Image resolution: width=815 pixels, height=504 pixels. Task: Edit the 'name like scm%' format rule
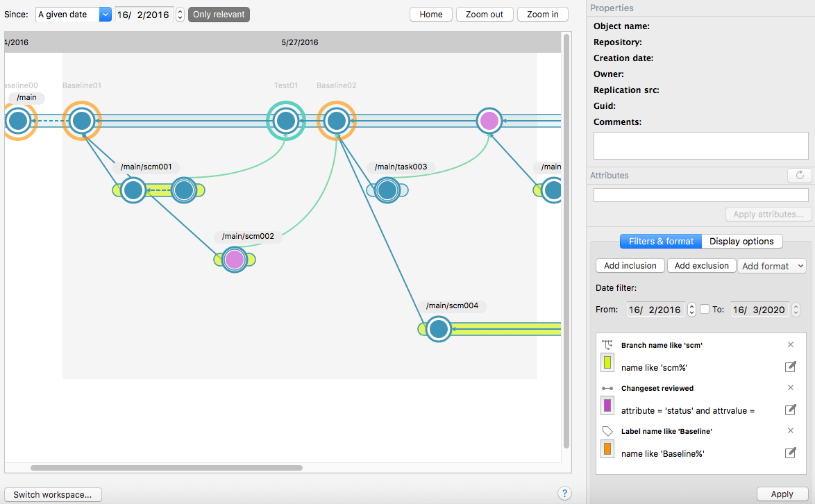[x=790, y=367]
